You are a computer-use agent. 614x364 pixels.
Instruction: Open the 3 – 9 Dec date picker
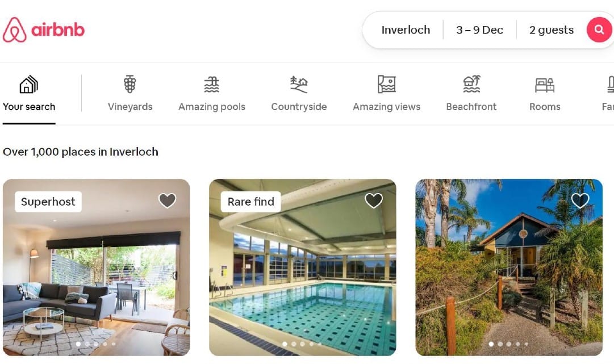480,30
